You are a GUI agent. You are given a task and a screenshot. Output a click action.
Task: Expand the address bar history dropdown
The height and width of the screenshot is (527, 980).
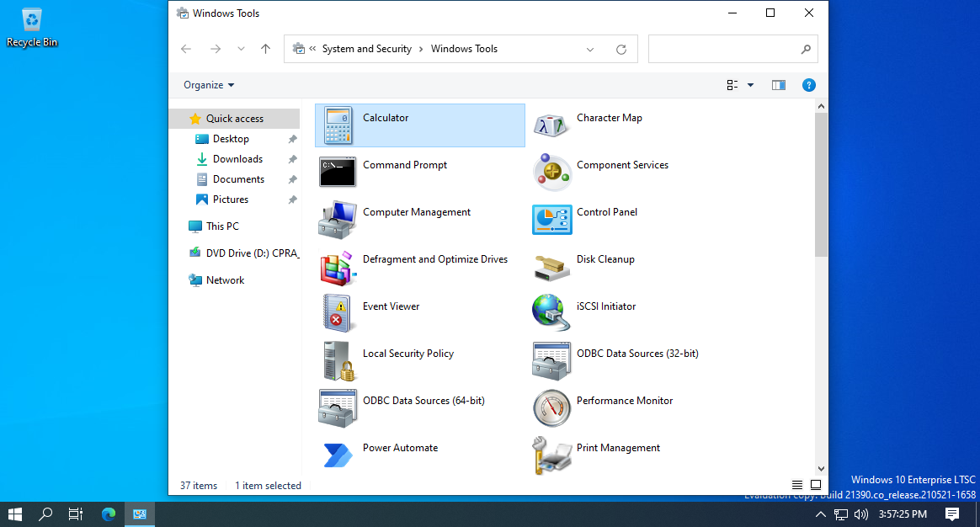590,49
